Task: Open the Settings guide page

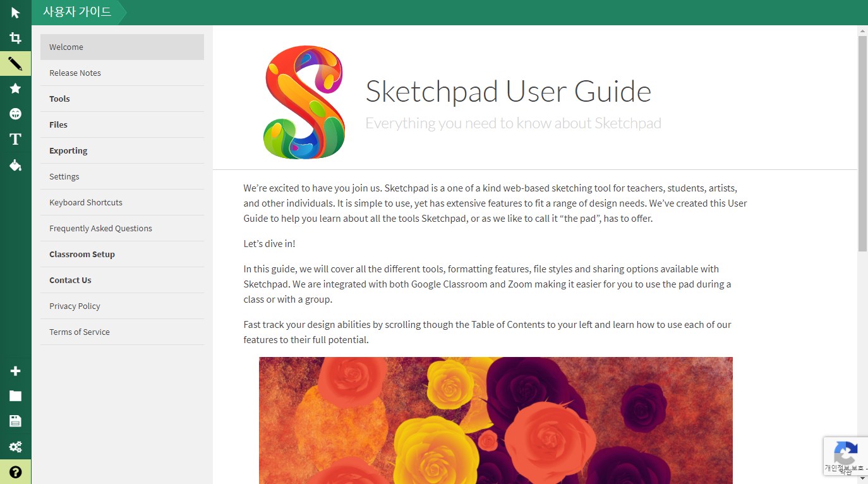Action: coord(122,176)
